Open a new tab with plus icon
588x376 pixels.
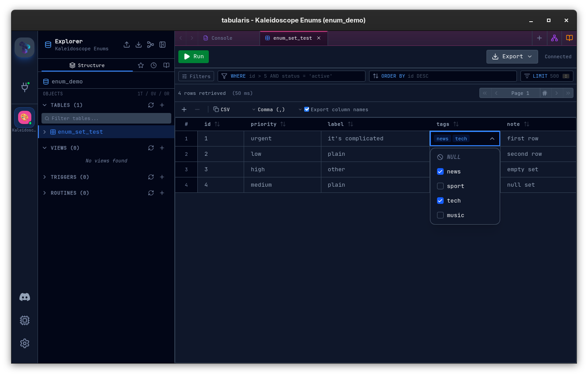(539, 38)
